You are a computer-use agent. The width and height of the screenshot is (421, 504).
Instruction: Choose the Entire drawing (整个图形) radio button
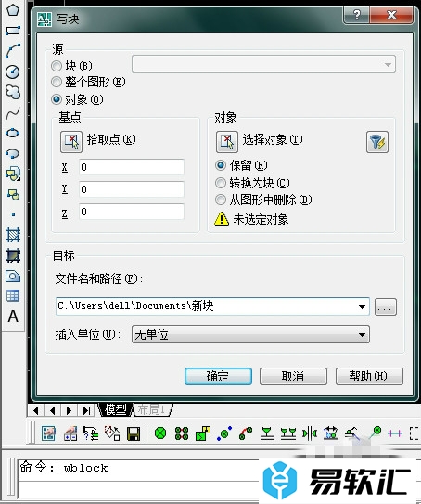(x=57, y=82)
